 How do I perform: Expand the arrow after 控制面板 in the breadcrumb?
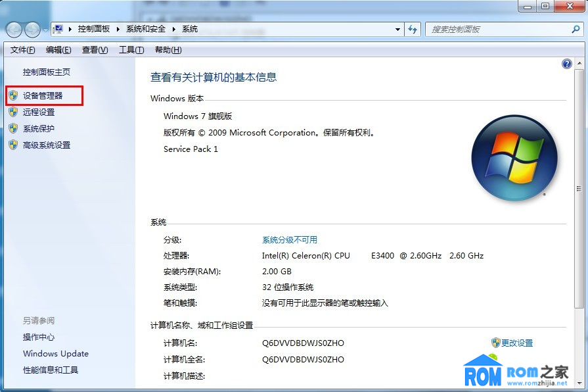(x=118, y=30)
